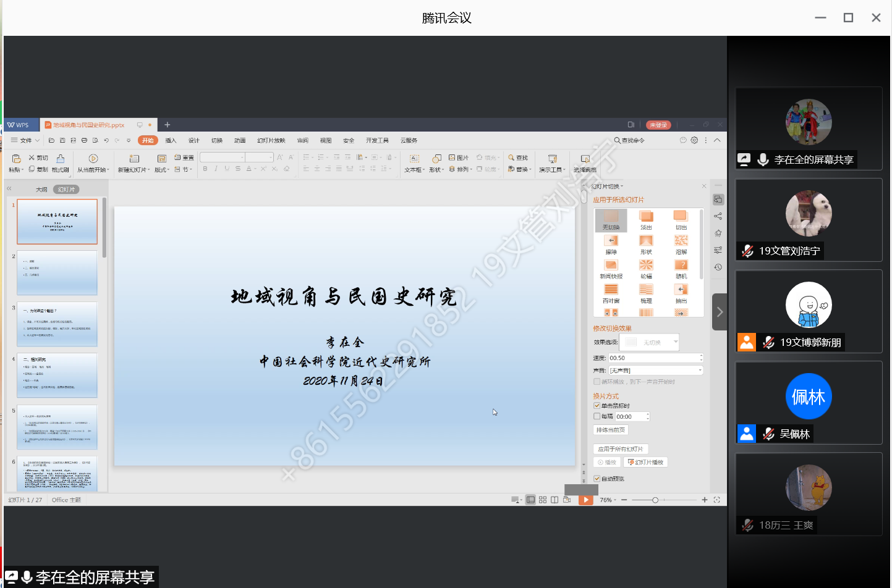Pick the 轮辐 wheel transition effect
Image resolution: width=892 pixels, height=588 pixels.
click(x=646, y=266)
